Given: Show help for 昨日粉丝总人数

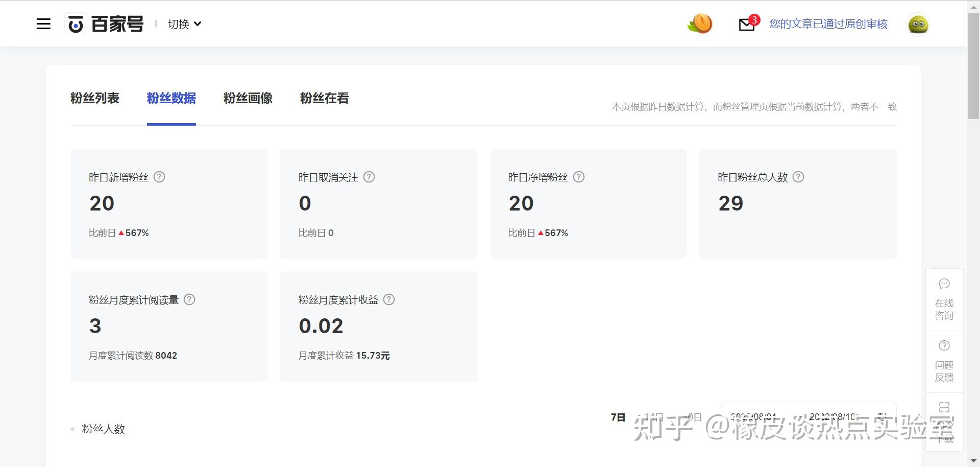Looking at the screenshot, I should click(798, 177).
